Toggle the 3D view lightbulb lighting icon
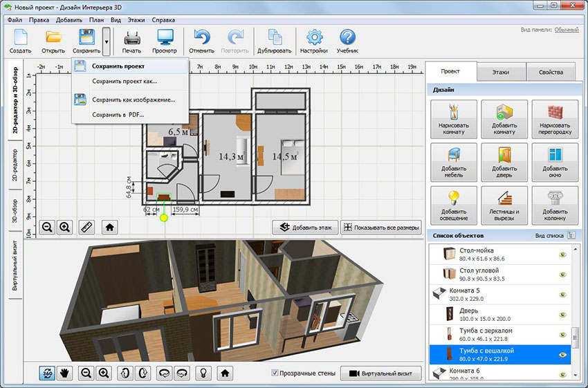 pos(203,373)
